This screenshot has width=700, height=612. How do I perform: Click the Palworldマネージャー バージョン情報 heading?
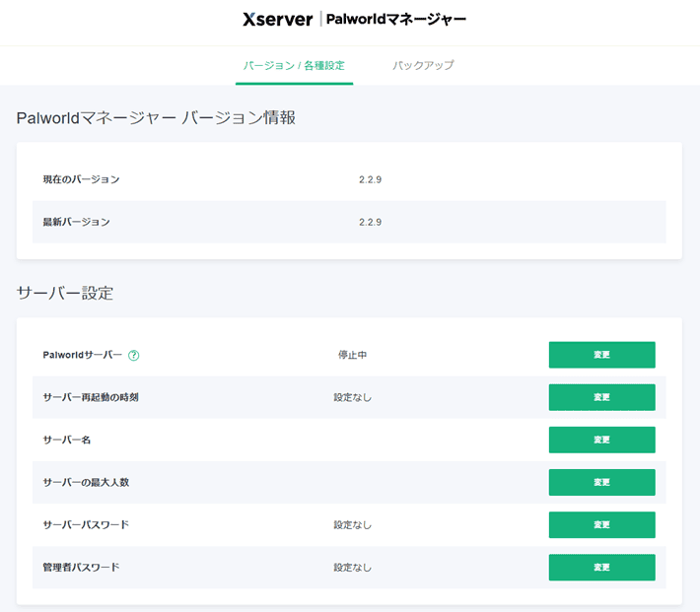pyautogui.click(x=156, y=118)
